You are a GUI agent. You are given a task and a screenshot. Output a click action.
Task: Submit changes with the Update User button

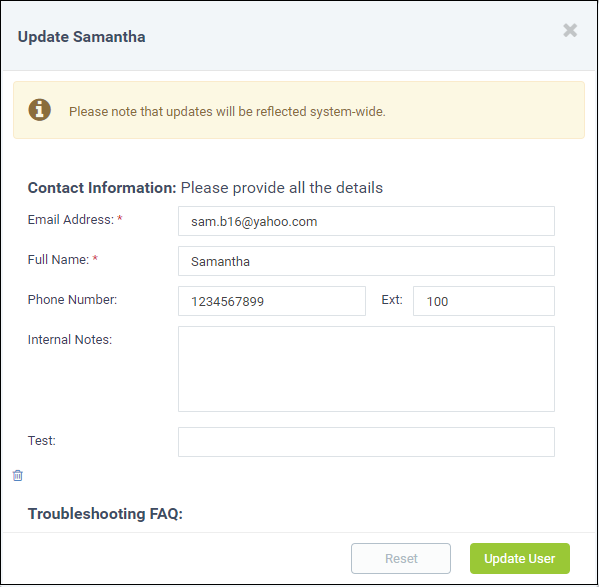click(x=520, y=558)
